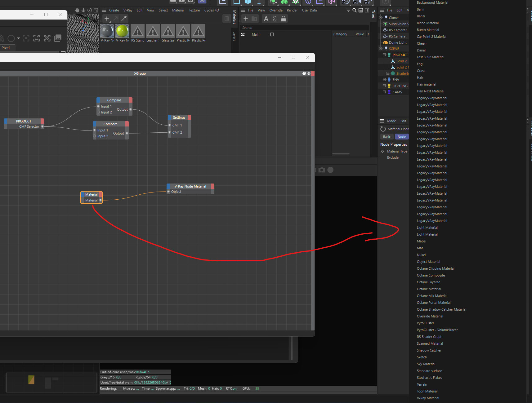
Task: Click the new take plus icon
Action: pyautogui.click(x=246, y=19)
